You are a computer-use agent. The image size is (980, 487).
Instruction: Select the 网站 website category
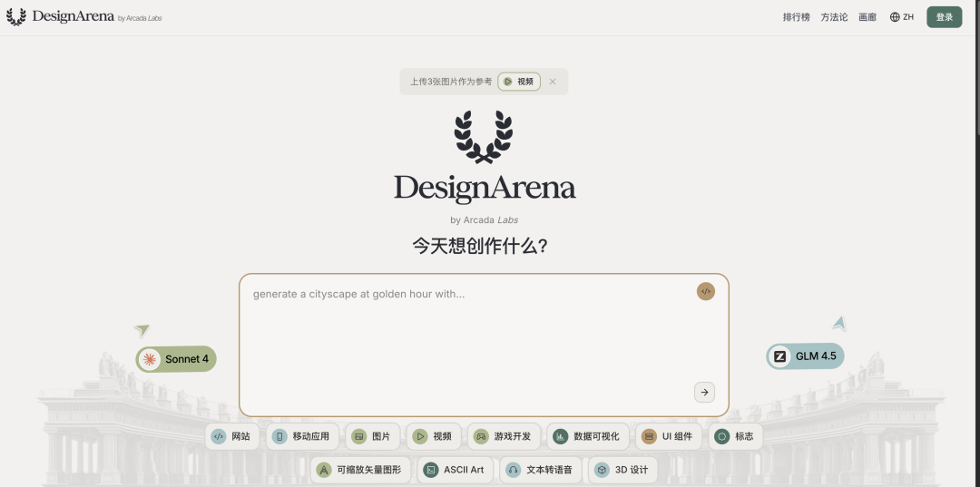231,436
